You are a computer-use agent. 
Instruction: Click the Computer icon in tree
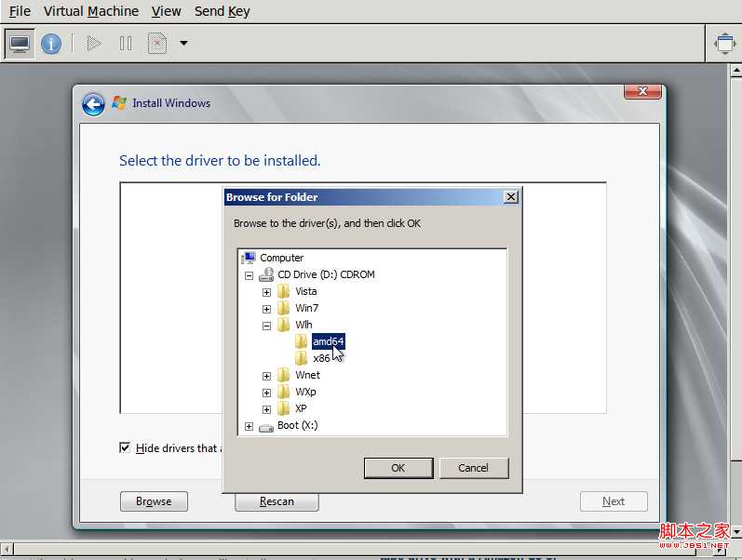point(249,258)
